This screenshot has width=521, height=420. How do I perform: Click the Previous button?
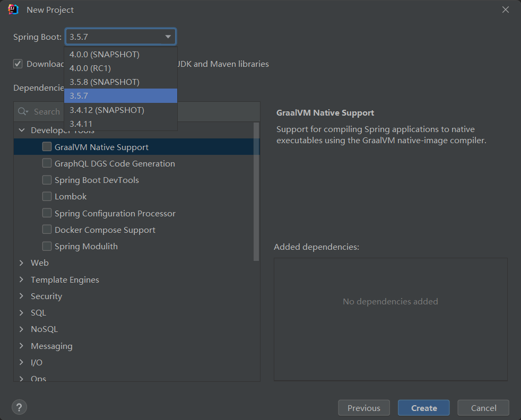click(x=364, y=408)
